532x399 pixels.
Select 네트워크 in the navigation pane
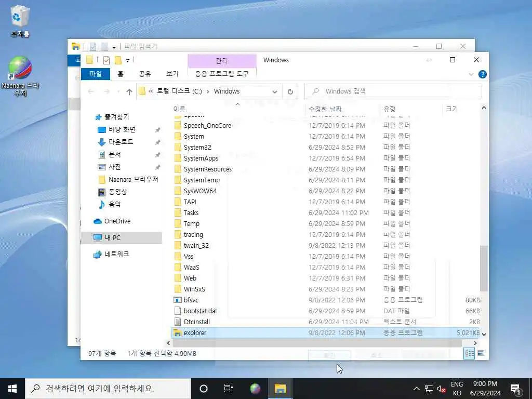pyautogui.click(x=111, y=254)
